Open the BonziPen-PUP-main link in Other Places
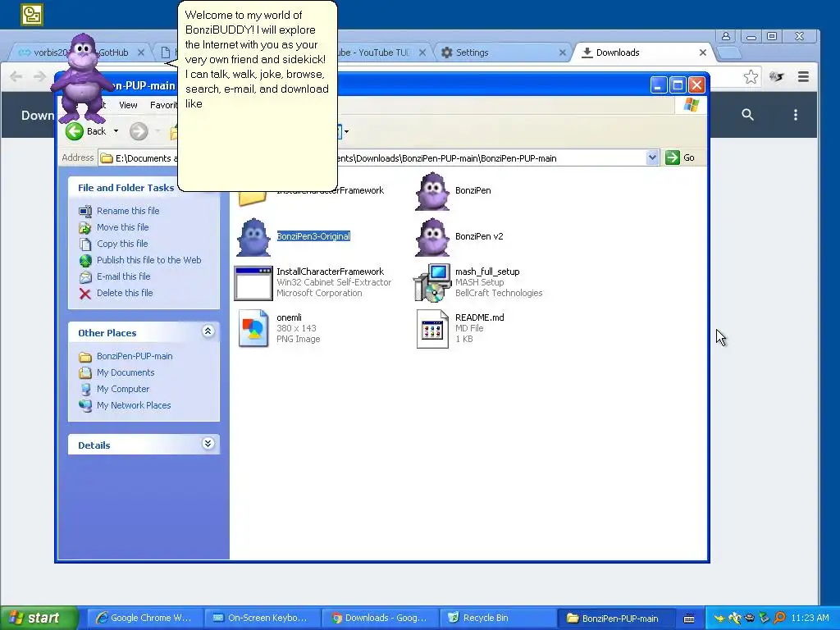This screenshot has width=840, height=630. 135,356
